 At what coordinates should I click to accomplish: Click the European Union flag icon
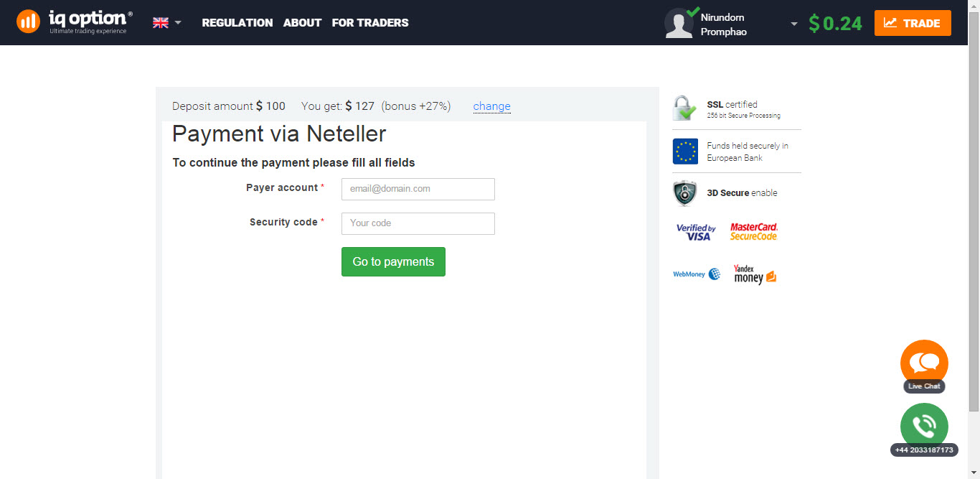(x=685, y=152)
